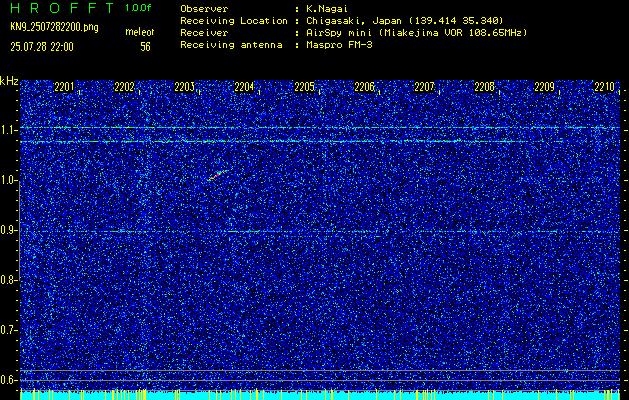Click the 2203 time marker

(x=184, y=87)
